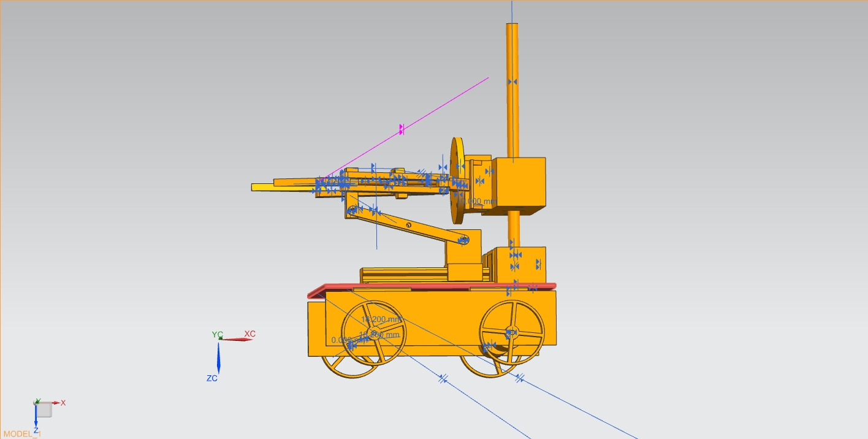Select the XC axis label of the WCS
868x439 pixels.
249,334
